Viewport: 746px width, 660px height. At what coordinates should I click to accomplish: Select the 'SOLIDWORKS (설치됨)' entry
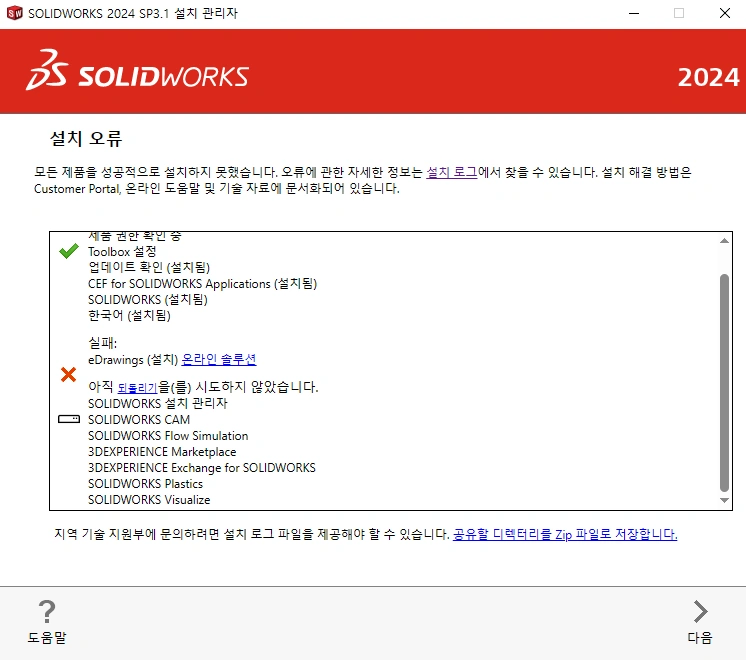tap(148, 300)
